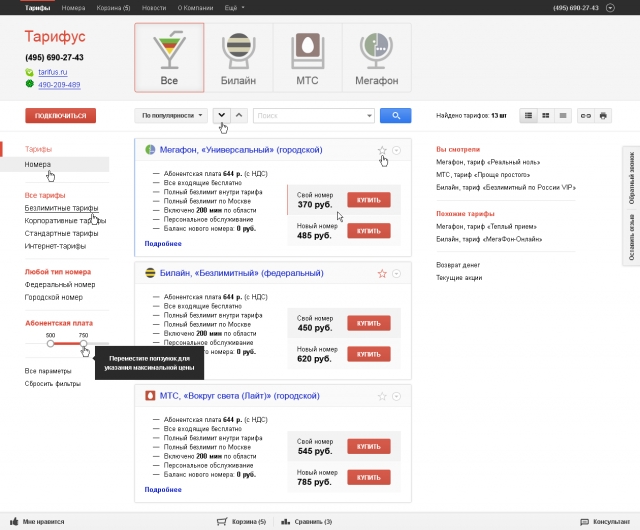Click Мне нравится thumbs-up icon
This screenshot has height=530, width=640.
14,521
